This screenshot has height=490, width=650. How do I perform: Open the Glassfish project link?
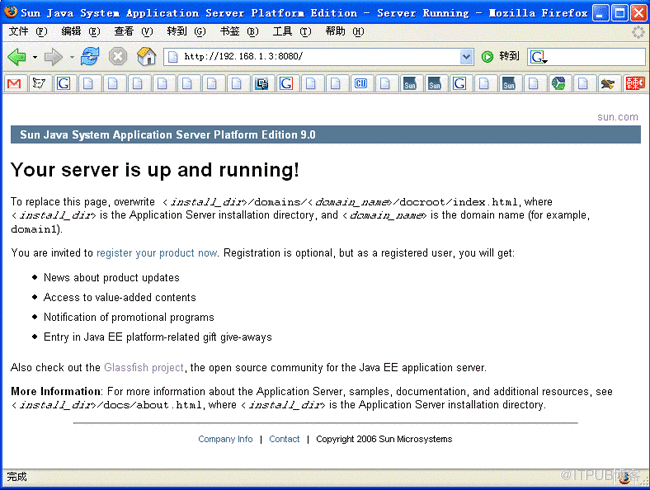point(143,367)
